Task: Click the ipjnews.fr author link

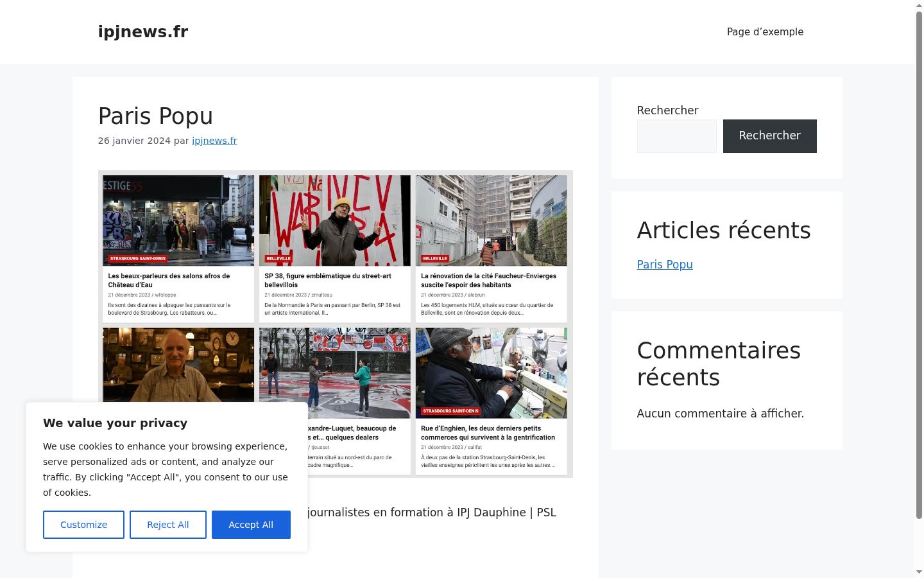Action: tap(214, 141)
